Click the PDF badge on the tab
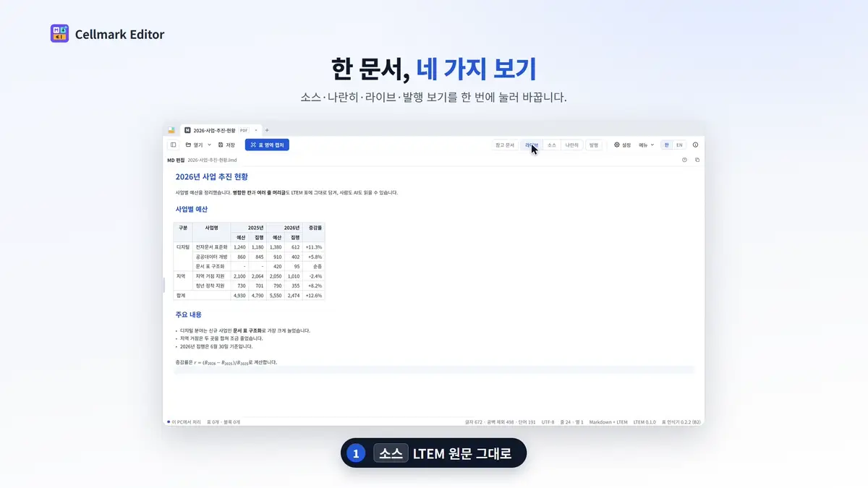This screenshot has width=868, height=488. (243, 130)
